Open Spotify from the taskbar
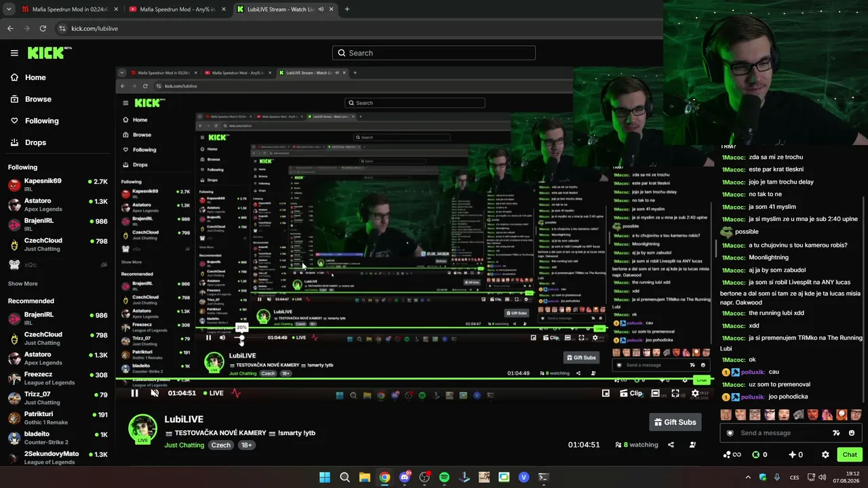Image resolution: width=868 pixels, height=488 pixels. 444,477
